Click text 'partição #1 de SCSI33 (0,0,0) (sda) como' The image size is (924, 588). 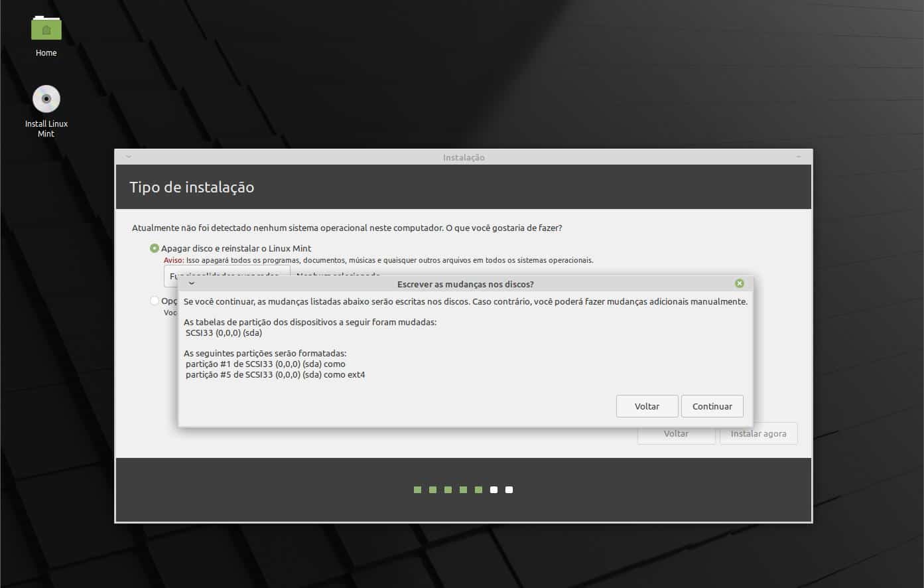(265, 364)
